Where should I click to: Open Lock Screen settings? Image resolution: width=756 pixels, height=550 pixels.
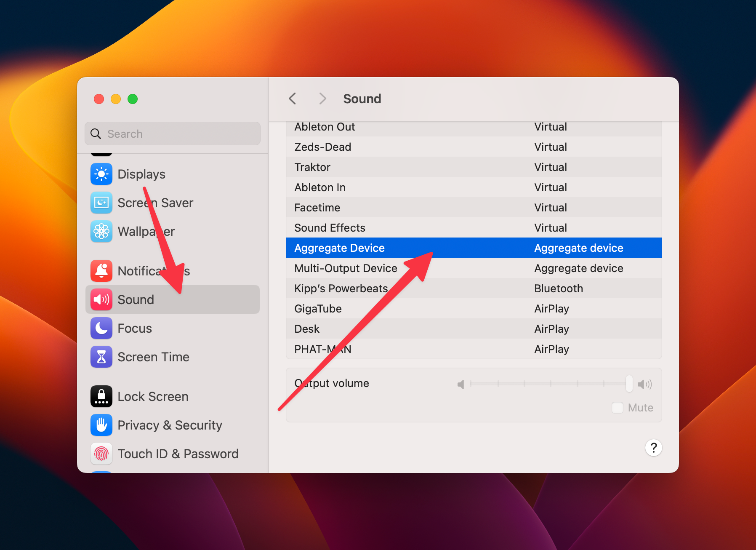[x=101, y=396]
